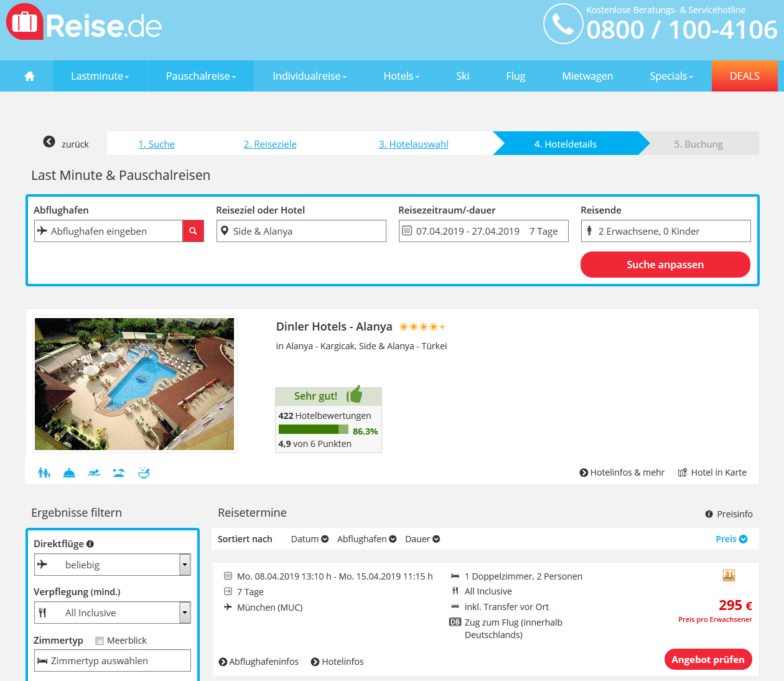Screen dimensions: 784x681
Task: Open Hotel in Karte link
Action: (x=712, y=472)
